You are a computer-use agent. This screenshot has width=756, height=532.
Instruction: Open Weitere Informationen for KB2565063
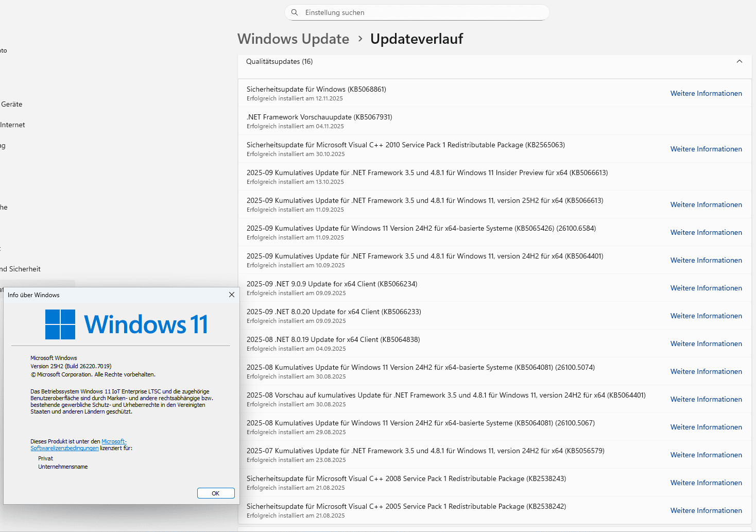pos(706,149)
